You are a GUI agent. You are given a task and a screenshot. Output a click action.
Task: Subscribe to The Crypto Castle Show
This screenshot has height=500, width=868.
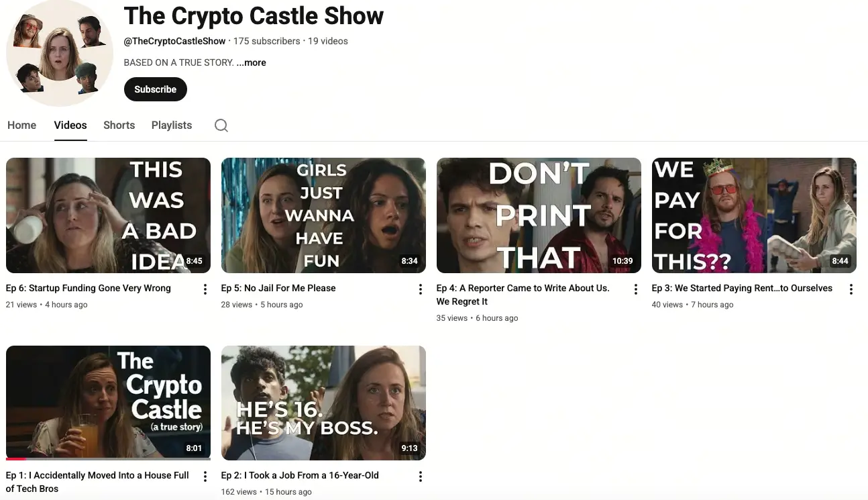[155, 89]
